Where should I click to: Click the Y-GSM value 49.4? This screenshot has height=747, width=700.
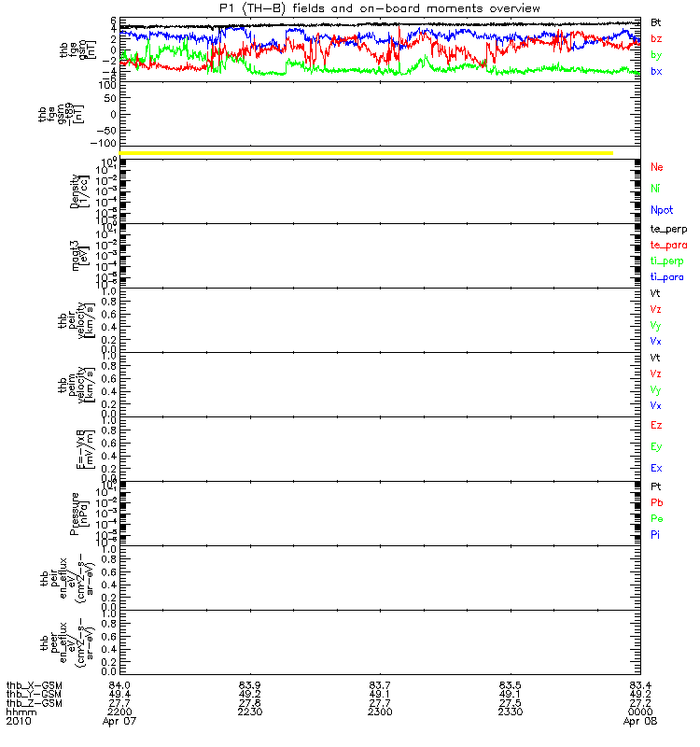point(119,695)
